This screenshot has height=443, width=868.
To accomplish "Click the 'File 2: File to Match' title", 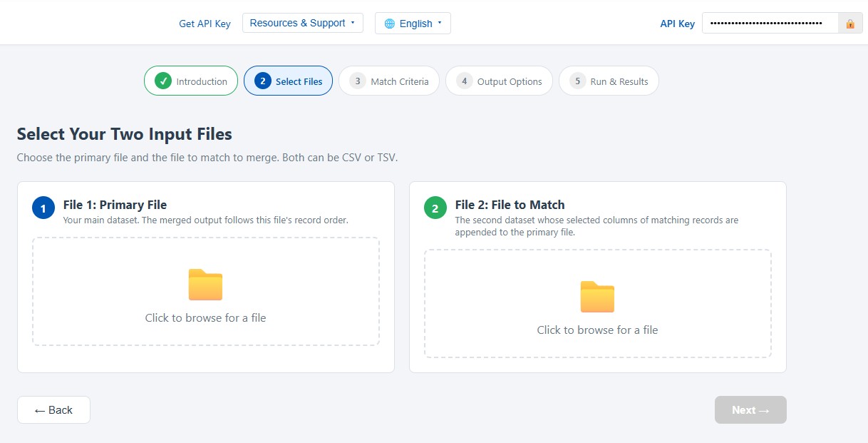I will click(x=510, y=205).
